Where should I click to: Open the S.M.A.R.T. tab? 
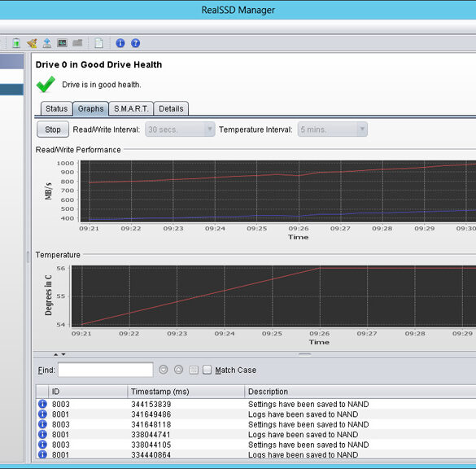click(131, 109)
